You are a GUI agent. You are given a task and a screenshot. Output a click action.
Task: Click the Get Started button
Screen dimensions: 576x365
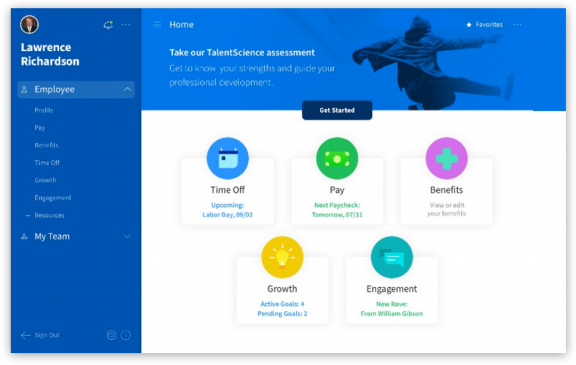337,110
